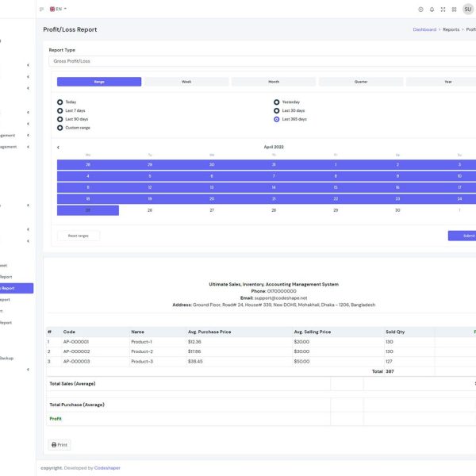Select the Last 7 days radio option
This screenshot has height=476, width=476.
click(60, 111)
